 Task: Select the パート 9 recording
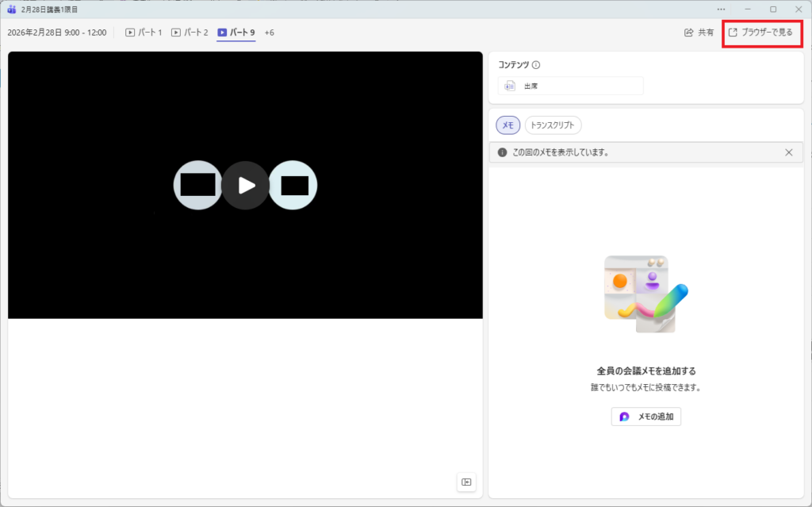coord(236,33)
